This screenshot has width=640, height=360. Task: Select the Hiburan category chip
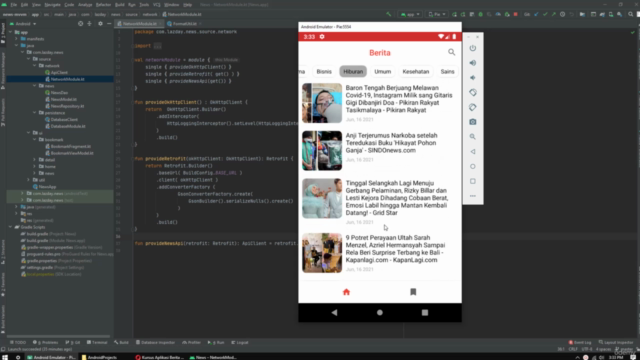click(353, 71)
